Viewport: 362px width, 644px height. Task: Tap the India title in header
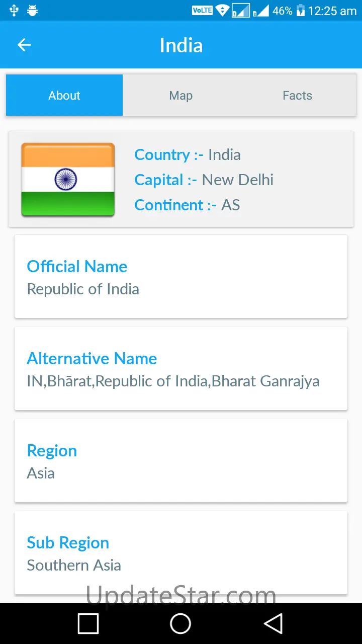pyautogui.click(x=181, y=45)
